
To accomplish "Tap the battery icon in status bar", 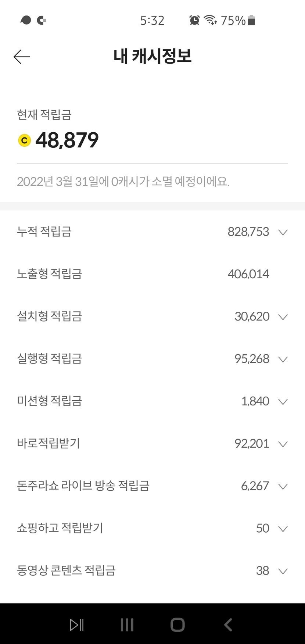I will coord(251,20).
